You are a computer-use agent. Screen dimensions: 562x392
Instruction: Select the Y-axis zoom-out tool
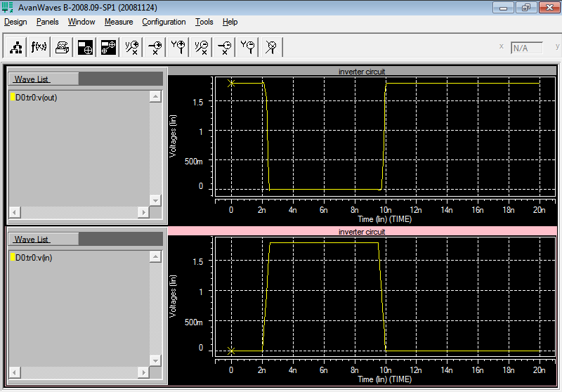click(x=247, y=47)
